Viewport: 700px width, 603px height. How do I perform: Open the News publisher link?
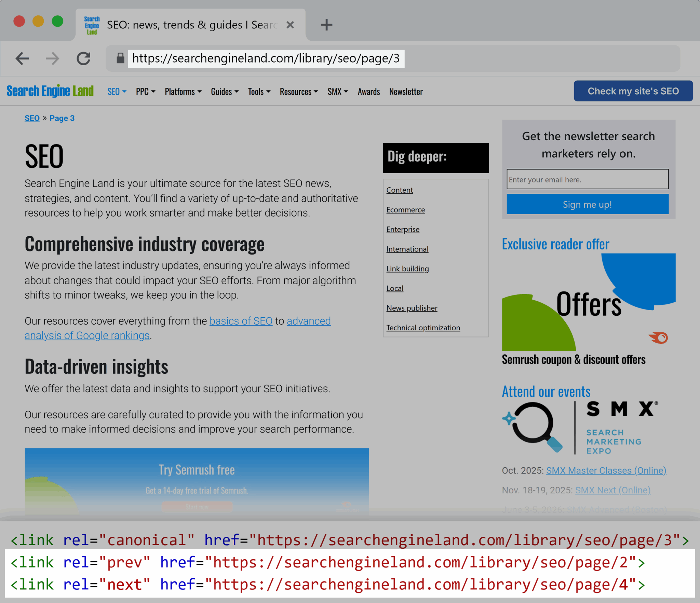(412, 308)
